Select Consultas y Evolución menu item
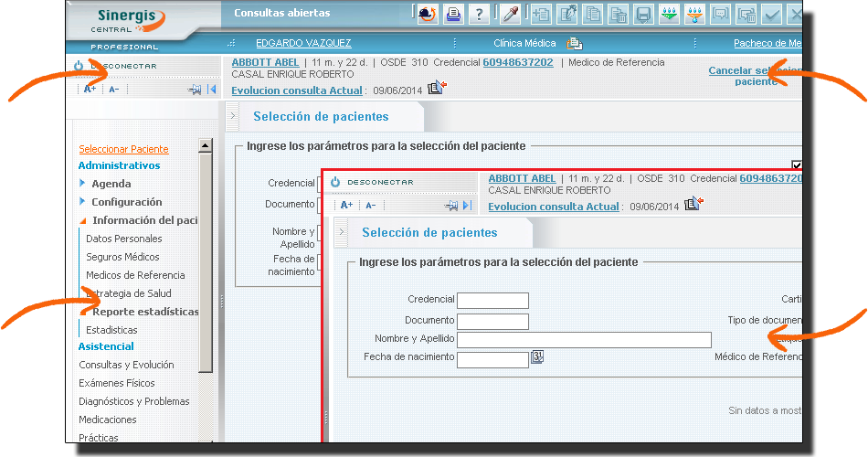This screenshot has height=457, width=868. [126, 365]
